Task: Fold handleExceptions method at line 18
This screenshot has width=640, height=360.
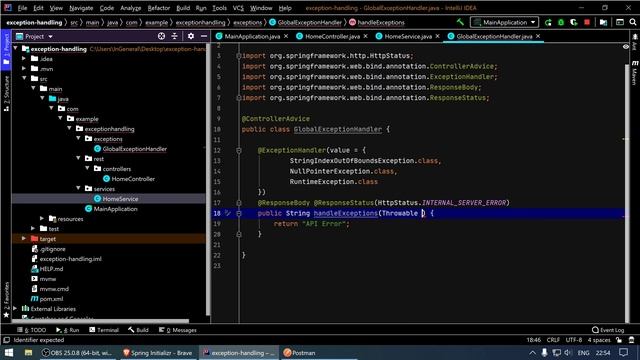Action: [x=239, y=213]
